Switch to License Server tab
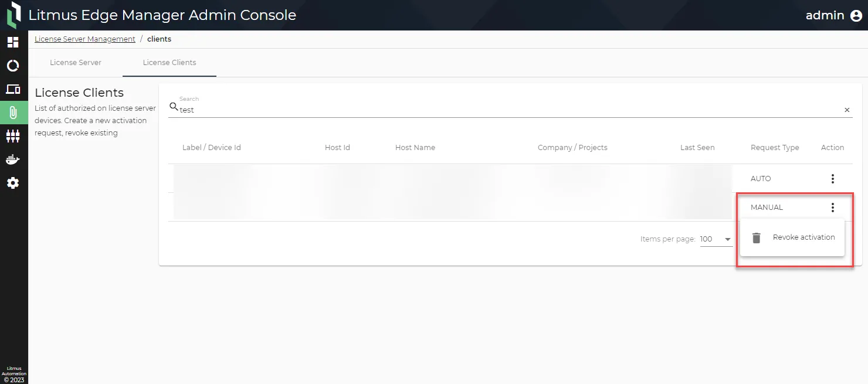The height and width of the screenshot is (384, 868). pyautogui.click(x=76, y=63)
